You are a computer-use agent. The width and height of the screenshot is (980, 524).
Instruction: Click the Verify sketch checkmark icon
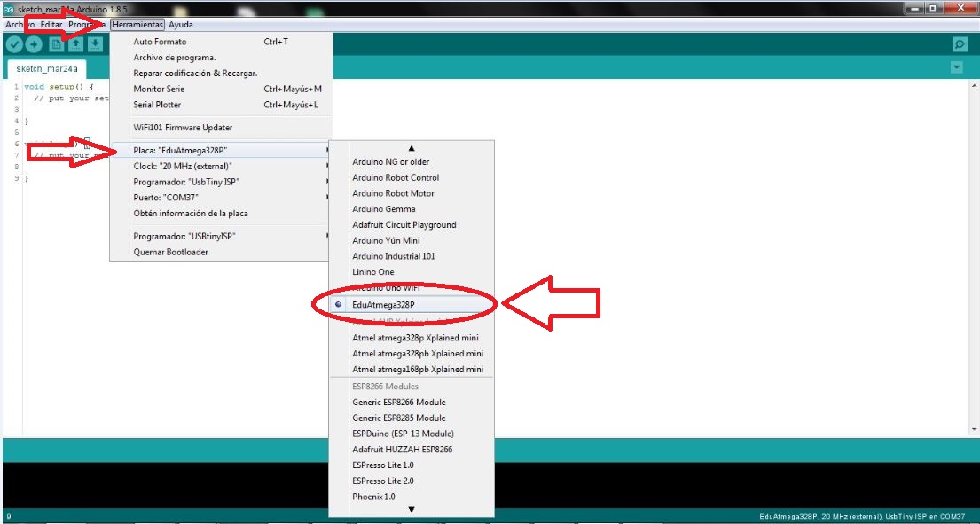pyautogui.click(x=14, y=44)
